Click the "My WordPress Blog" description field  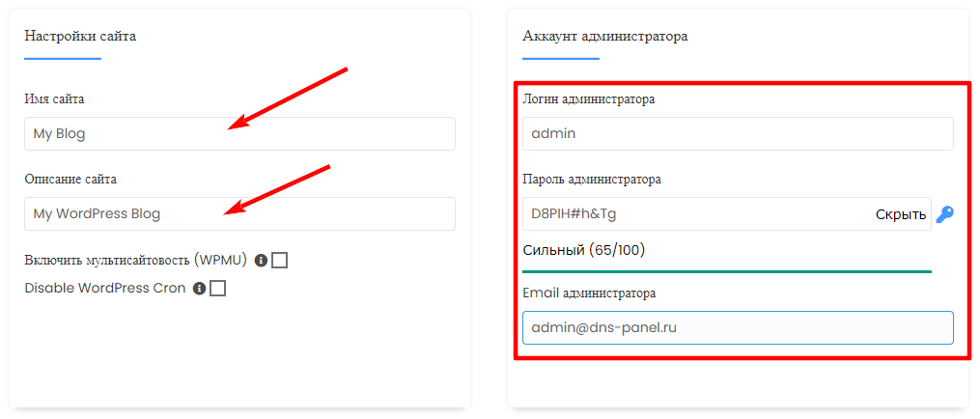click(239, 214)
